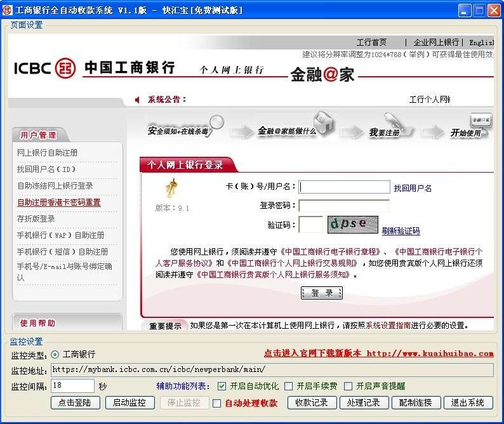Image resolution: width=504 pixels, height=424 pixels.
Task: Open the 工行首页 link
Action: (x=371, y=42)
